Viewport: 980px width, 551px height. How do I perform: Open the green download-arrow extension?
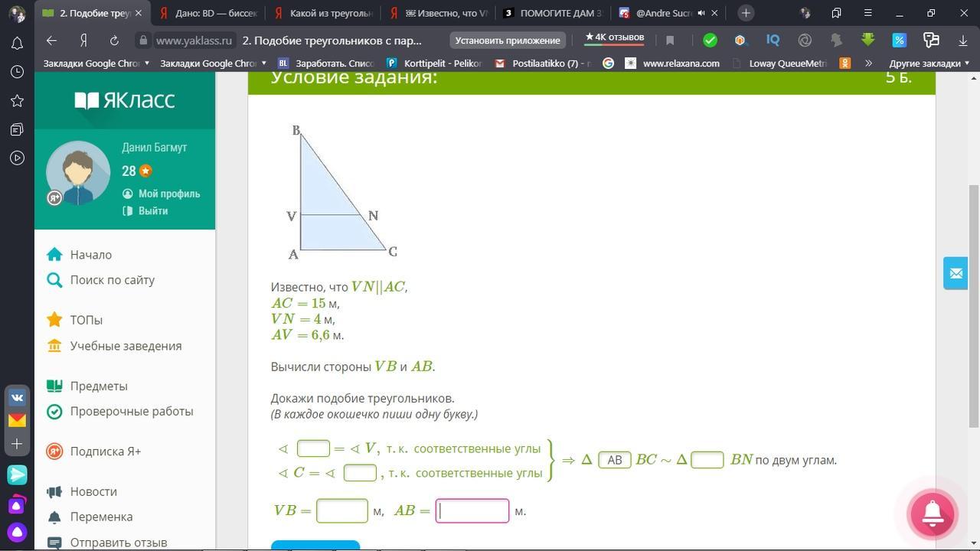(867, 41)
